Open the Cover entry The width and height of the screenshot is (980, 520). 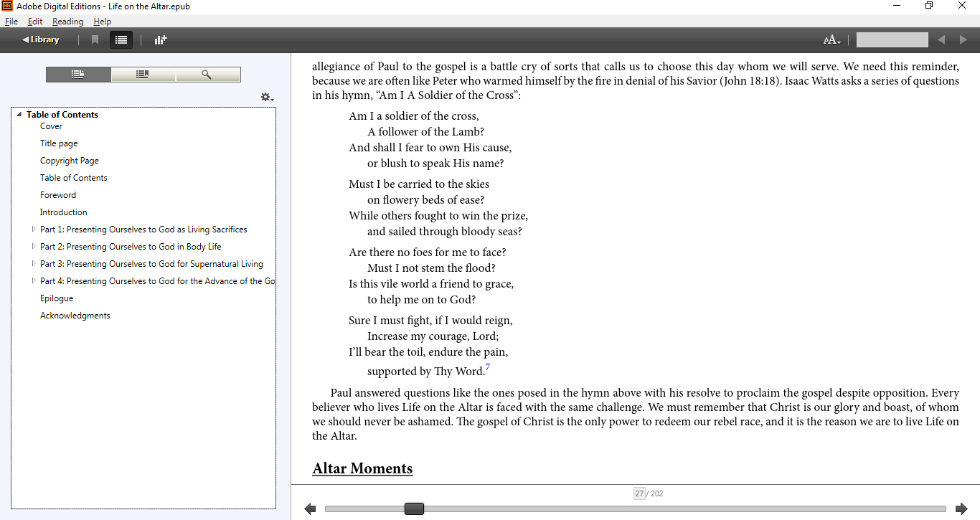tap(51, 126)
